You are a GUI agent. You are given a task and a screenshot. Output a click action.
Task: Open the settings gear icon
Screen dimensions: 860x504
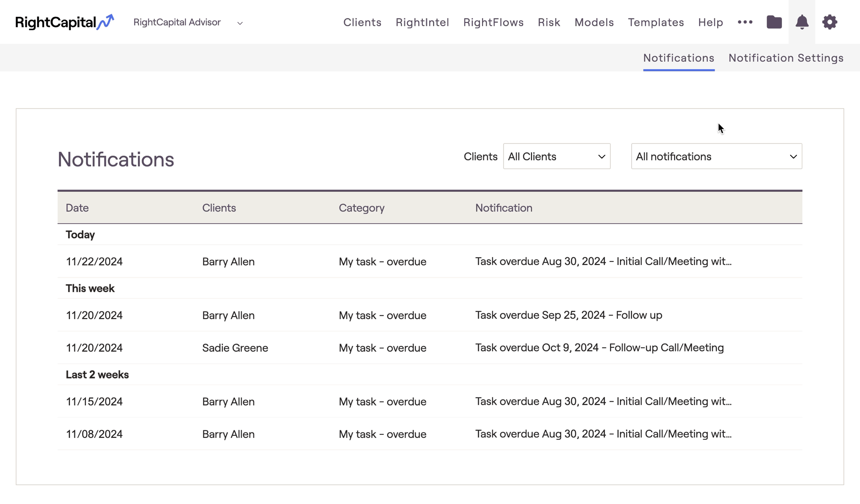point(829,22)
